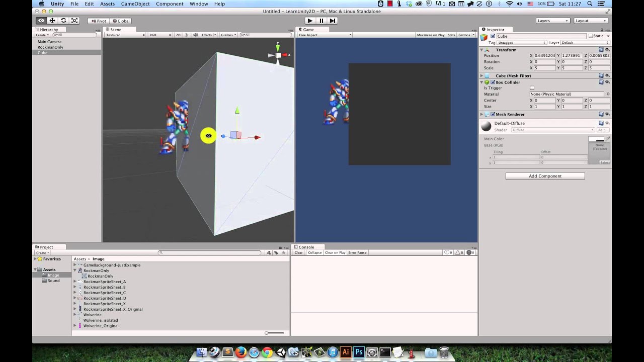Viewport: 644px width, 362px height.
Task: Open the Scene view Gizmos dropdown
Action: 228,35
